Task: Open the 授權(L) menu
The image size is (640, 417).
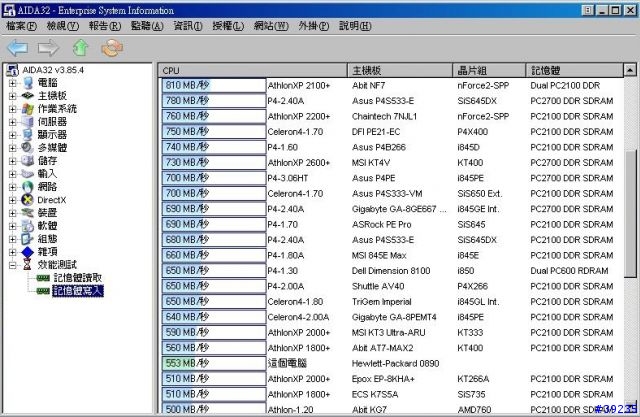Action: click(228, 26)
